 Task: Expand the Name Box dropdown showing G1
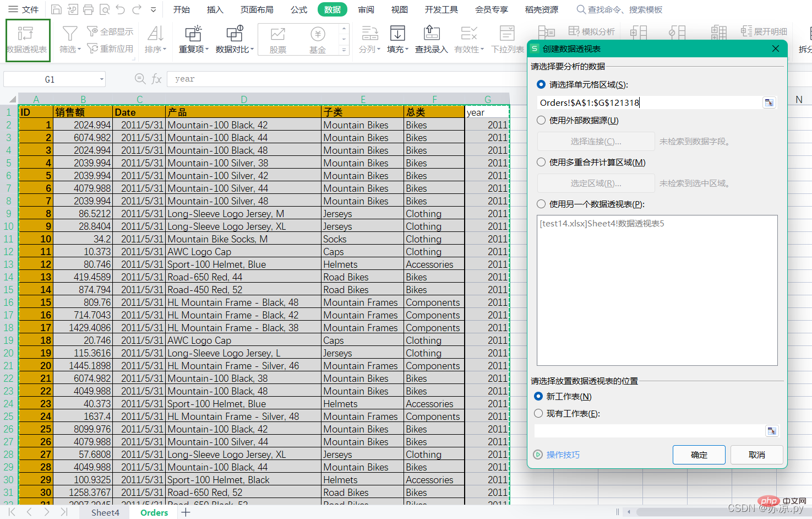pyautogui.click(x=102, y=79)
